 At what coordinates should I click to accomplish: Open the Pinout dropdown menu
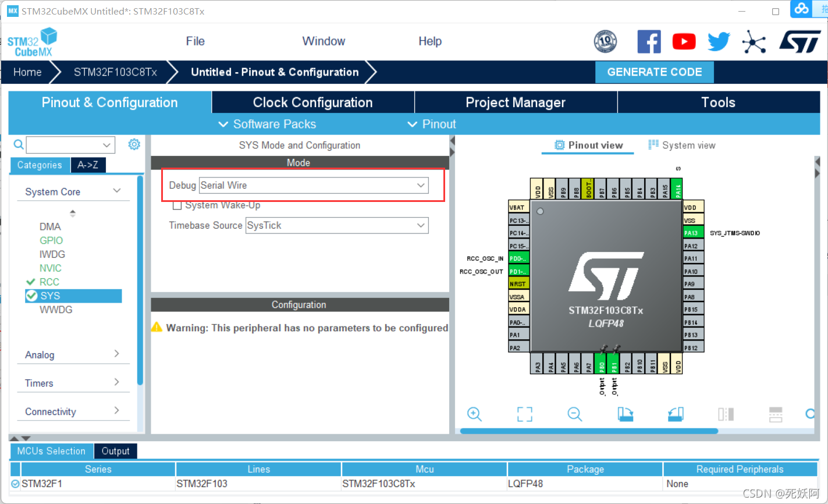pos(432,124)
